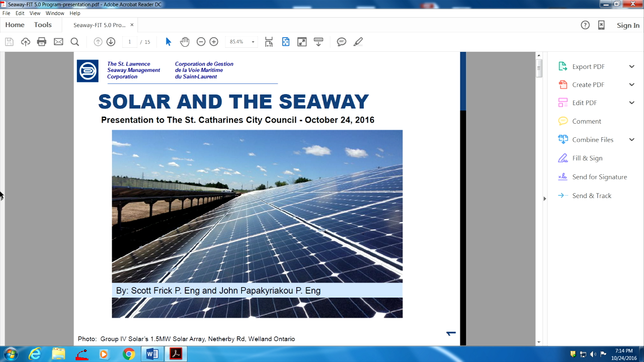Click scrollbar up arrow of document
The height and width of the screenshot is (362, 644).
(539, 55)
